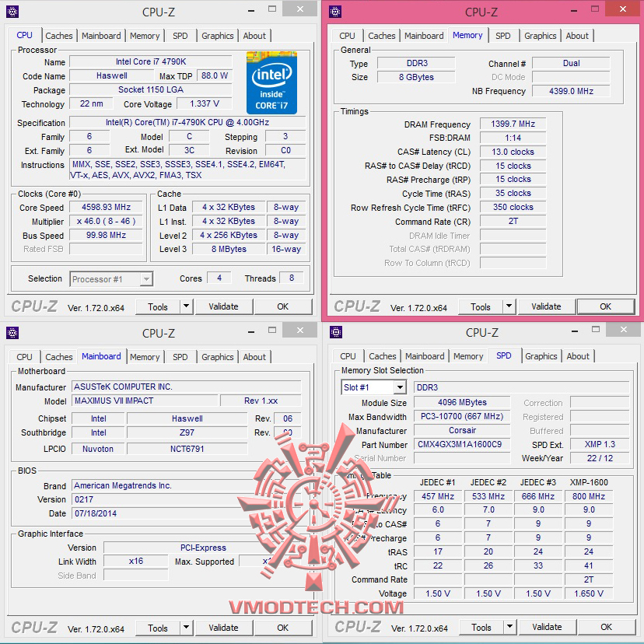644x644 pixels.
Task: Click OK button in SPD window
Action: click(606, 627)
